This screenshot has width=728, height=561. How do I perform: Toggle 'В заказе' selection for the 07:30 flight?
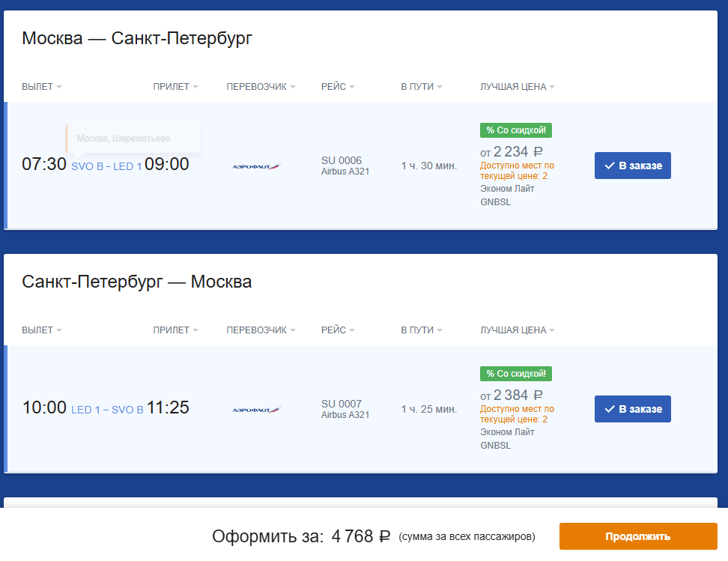(632, 166)
